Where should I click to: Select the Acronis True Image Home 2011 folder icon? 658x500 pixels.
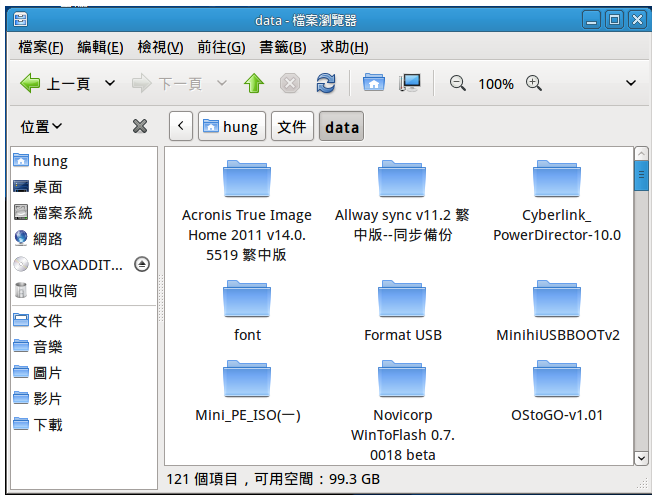247,178
